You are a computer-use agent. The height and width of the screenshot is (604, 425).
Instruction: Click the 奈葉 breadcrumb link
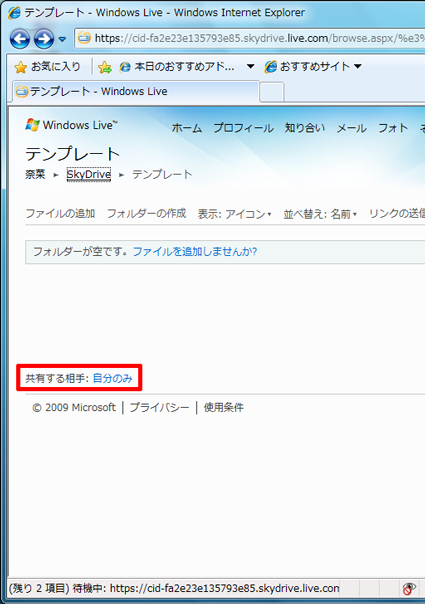(35, 174)
